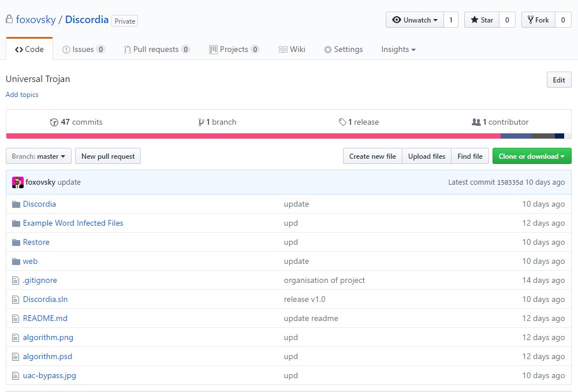Open the README.md file

(x=45, y=319)
